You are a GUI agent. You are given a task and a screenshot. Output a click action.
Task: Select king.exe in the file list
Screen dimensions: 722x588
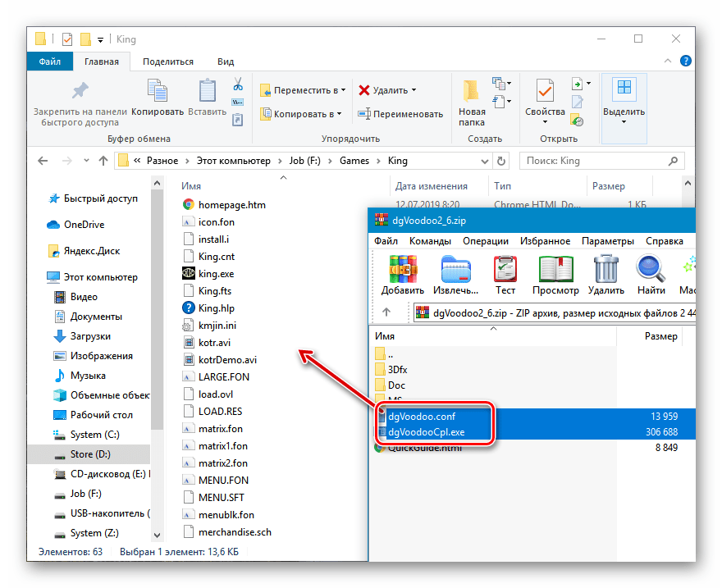point(216,274)
